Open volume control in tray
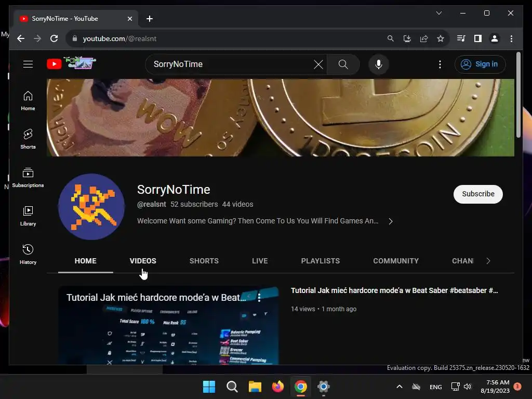 (468, 387)
